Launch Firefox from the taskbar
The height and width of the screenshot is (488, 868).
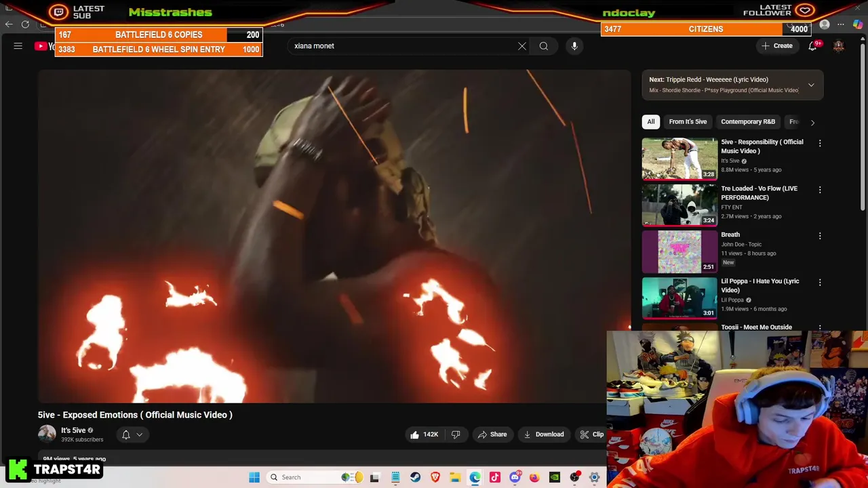click(x=534, y=477)
